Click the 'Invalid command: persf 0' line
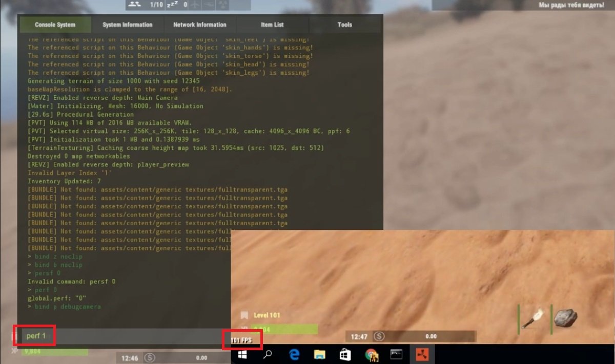The image size is (615, 364). (x=71, y=282)
